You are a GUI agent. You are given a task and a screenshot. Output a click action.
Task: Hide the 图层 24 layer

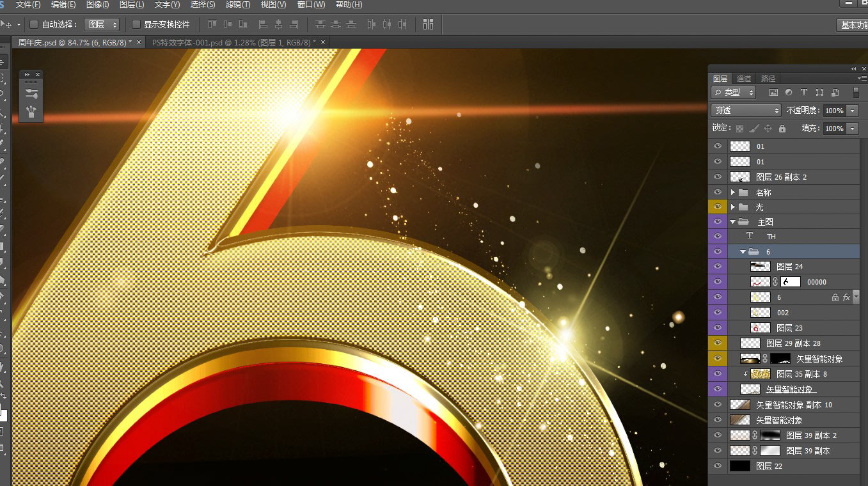717,267
